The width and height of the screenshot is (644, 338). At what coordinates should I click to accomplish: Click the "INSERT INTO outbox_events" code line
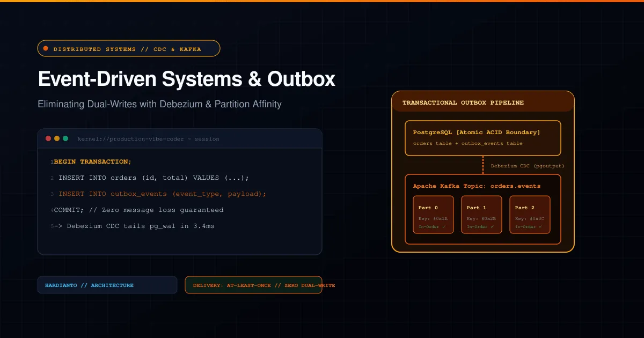point(162,194)
